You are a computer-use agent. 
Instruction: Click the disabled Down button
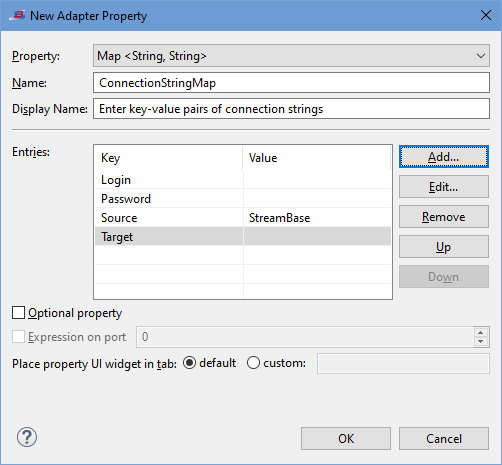pyautogui.click(x=444, y=277)
